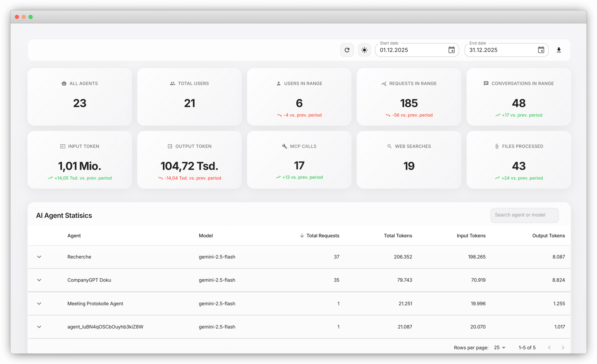This screenshot has height=364, width=597.
Task: Open the End date calendar picker
Action: (541, 50)
